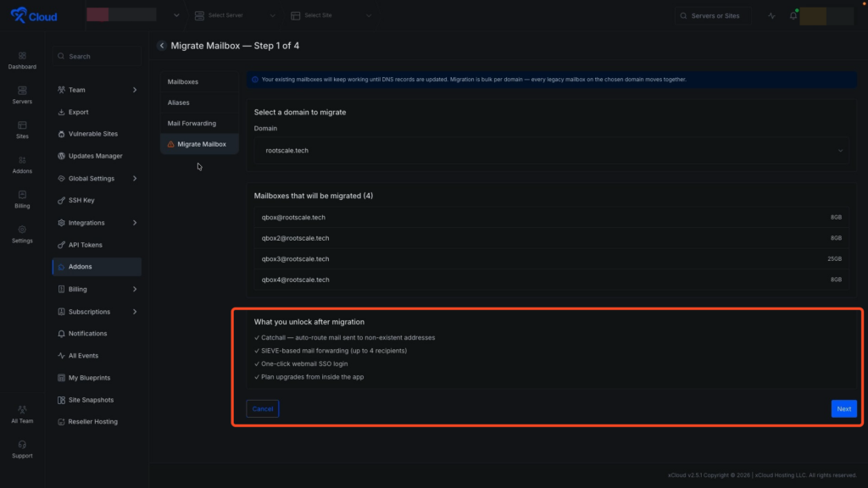The height and width of the screenshot is (488, 868).
Task: Click the notifications bell icon
Action: (x=793, y=15)
